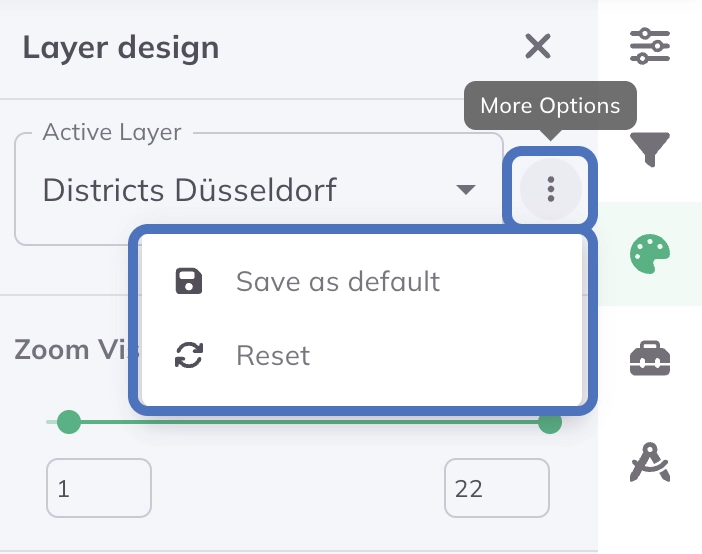Click the left zoom slider handle
The width and height of the screenshot is (702, 554).
coord(68,422)
